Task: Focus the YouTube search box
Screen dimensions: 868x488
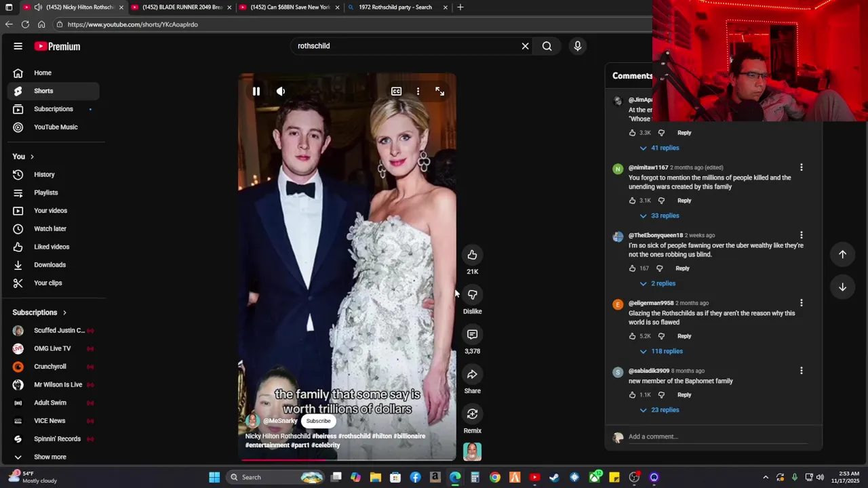Action: point(406,46)
